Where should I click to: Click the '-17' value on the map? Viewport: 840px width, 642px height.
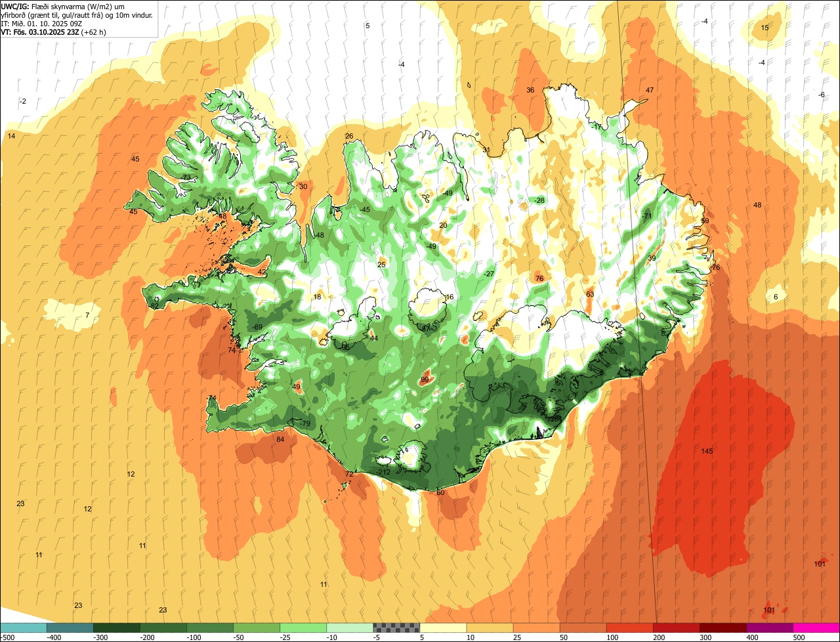[597, 127]
